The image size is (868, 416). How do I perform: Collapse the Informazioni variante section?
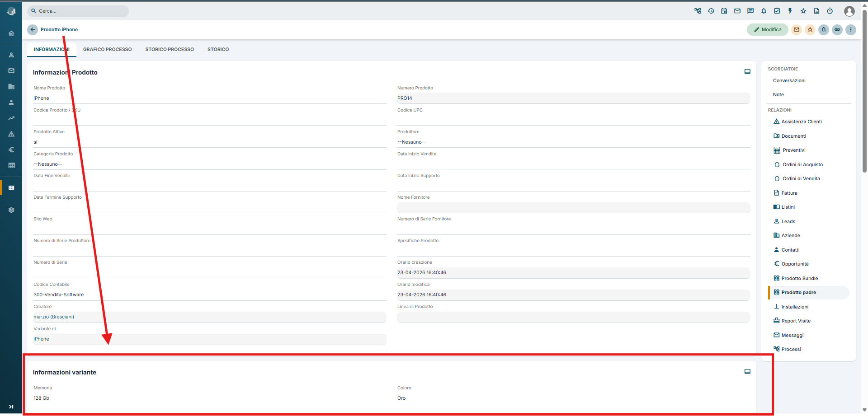[x=747, y=372]
